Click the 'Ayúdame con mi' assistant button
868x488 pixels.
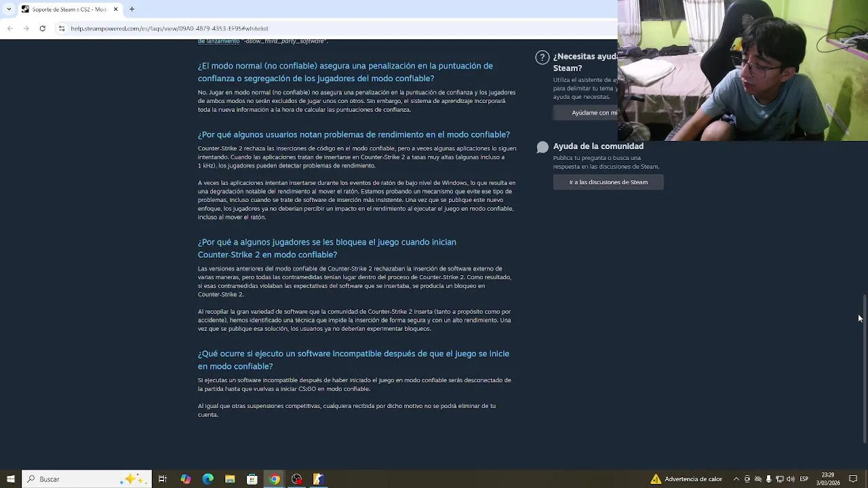(585, 113)
